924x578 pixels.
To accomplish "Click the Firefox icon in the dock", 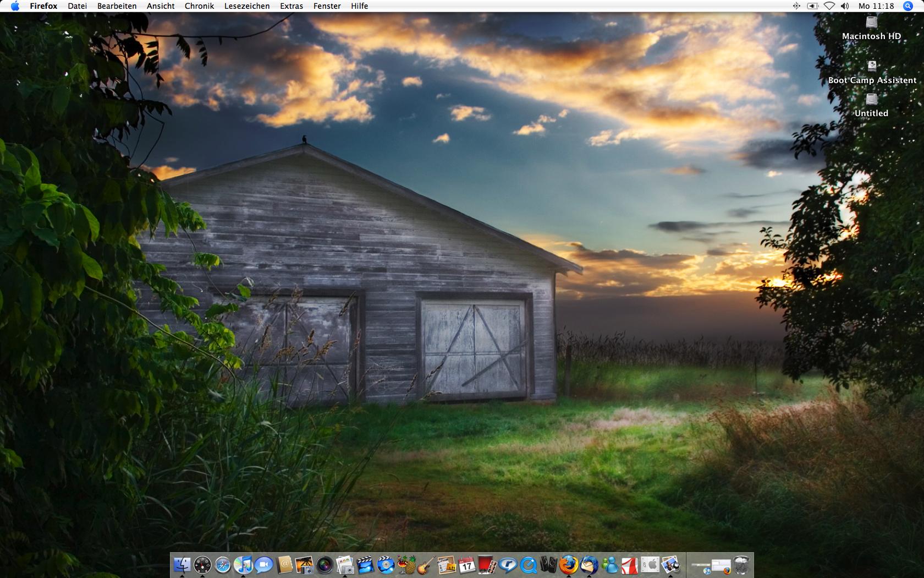I will 569,565.
